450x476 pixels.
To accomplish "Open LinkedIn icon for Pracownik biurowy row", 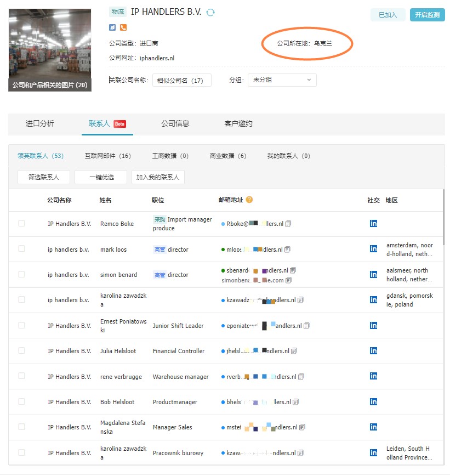I will (x=373, y=452).
